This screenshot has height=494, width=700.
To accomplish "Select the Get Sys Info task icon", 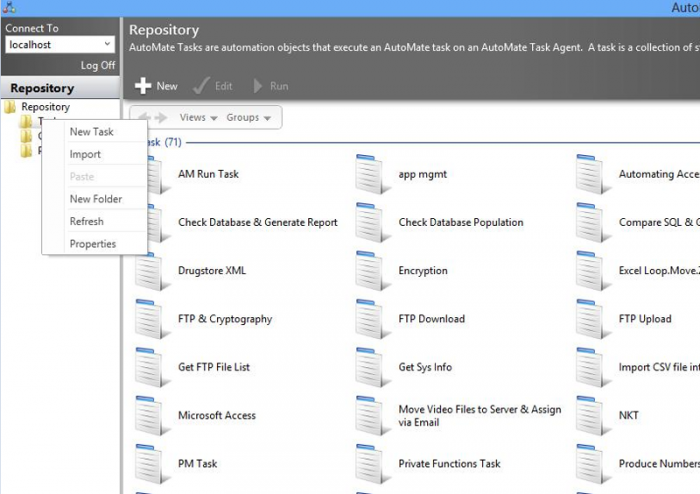I will click(x=371, y=368).
